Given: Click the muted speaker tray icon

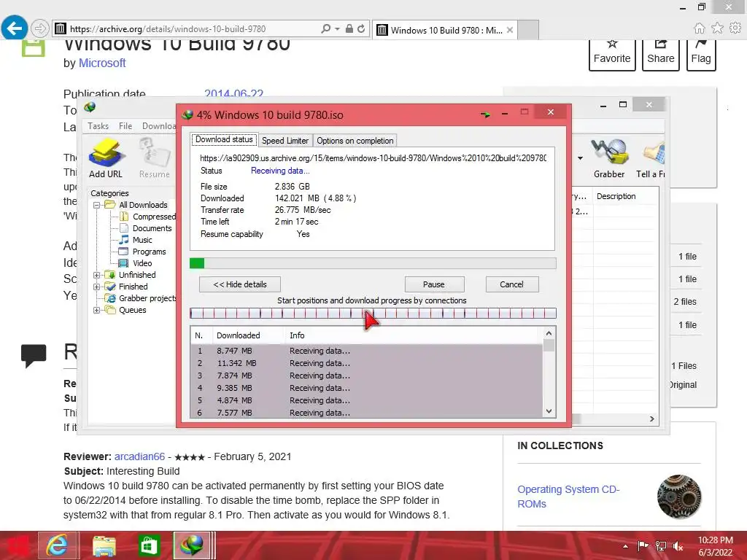Looking at the screenshot, I should click(678, 546).
